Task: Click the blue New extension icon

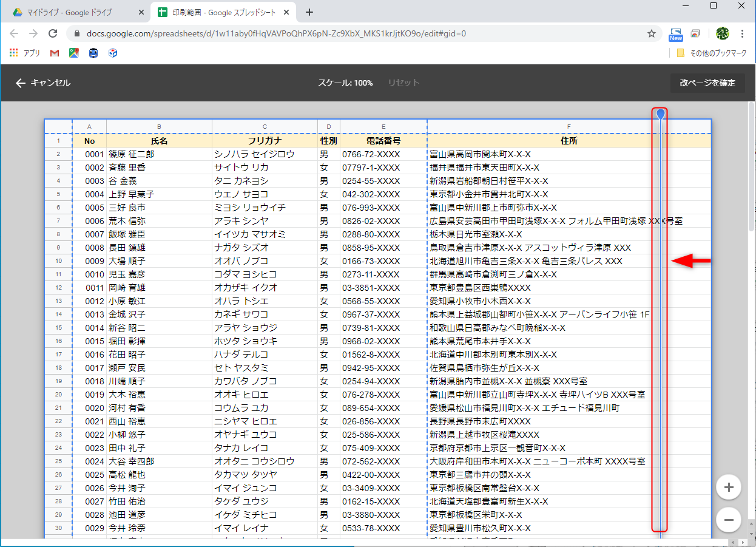Action: [675, 34]
